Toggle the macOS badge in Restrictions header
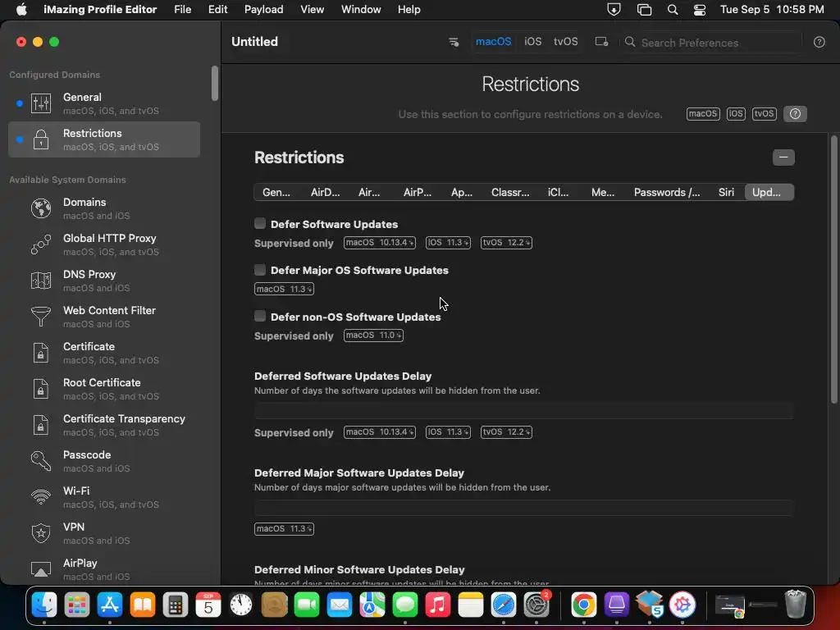Image resolution: width=840 pixels, height=630 pixels. [x=703, y=113]
